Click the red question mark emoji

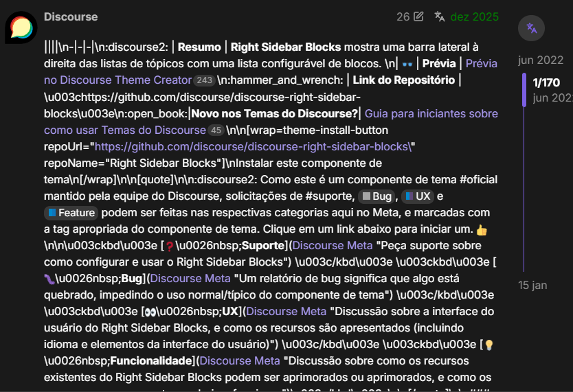(x=170, y=246)
